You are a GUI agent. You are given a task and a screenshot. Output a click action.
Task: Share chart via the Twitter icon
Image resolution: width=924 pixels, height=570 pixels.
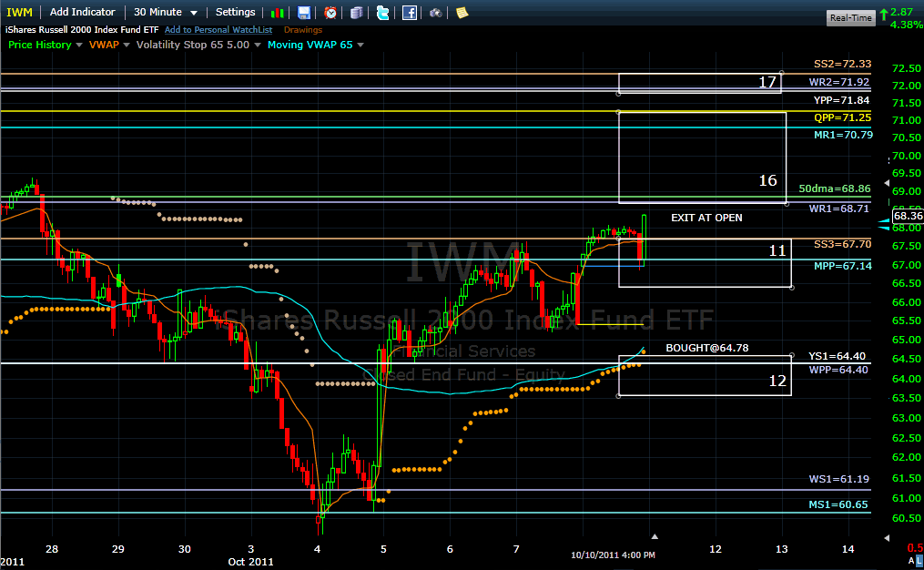[382, 13]
